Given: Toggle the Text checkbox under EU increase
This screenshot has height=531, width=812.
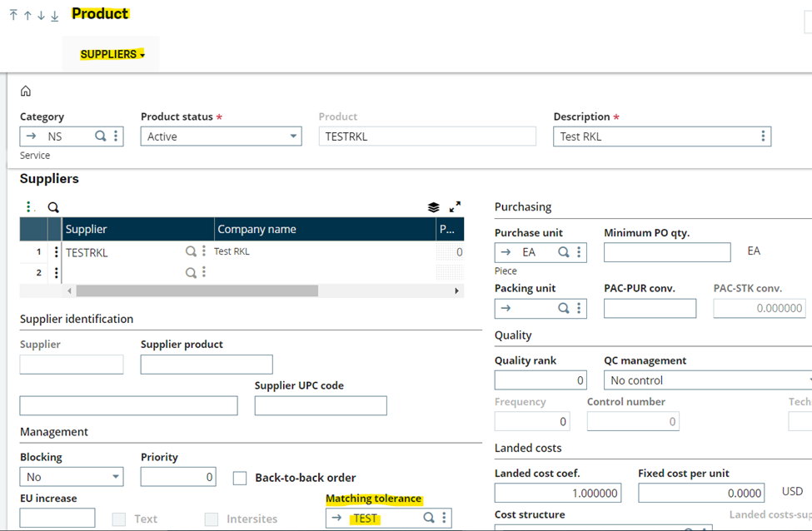Looking at the screenshot, I should click(121, 518).
